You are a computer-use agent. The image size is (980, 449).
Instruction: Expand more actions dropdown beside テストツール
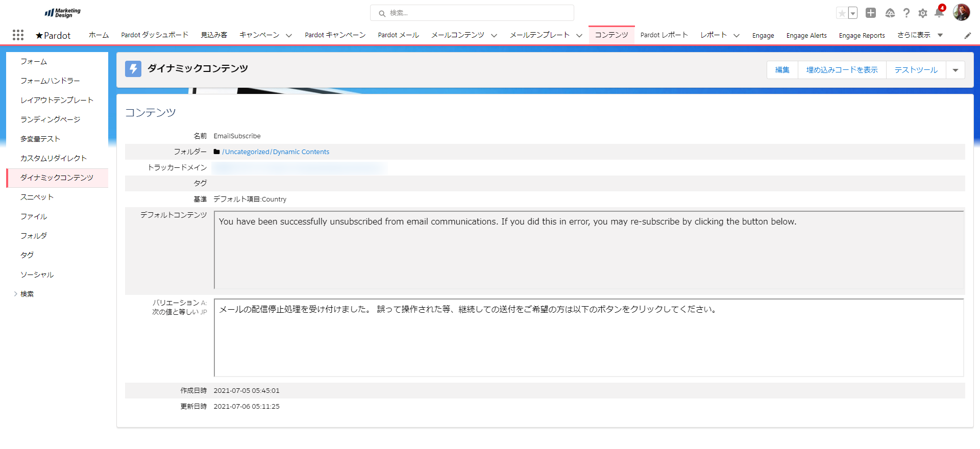pos(955,70)
